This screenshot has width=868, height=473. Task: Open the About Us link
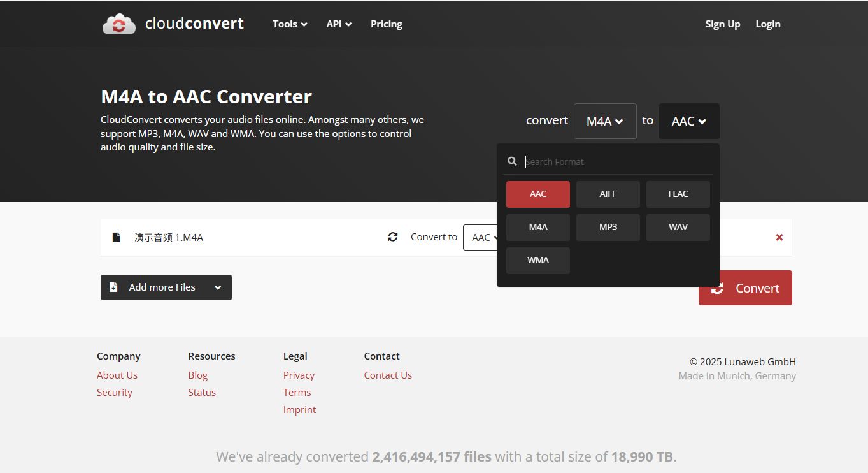point(117,375)
